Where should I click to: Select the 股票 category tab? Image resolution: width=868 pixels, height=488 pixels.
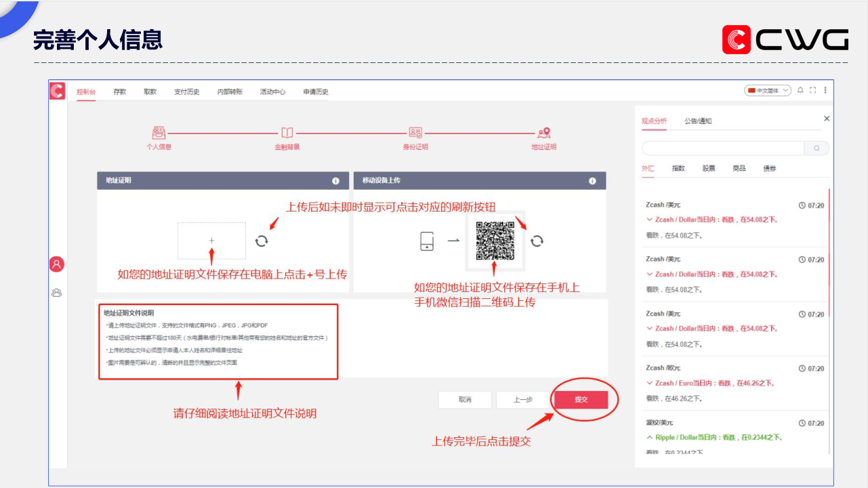709,168
